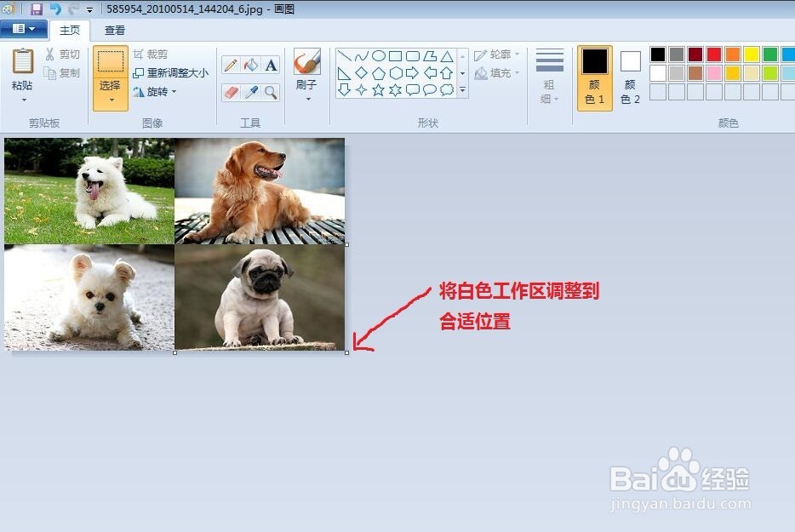Select the Magnifier tool
Image resolution: width=795 pixels, height=532 pixels.
pyautogui.click(x=271, y=89)
